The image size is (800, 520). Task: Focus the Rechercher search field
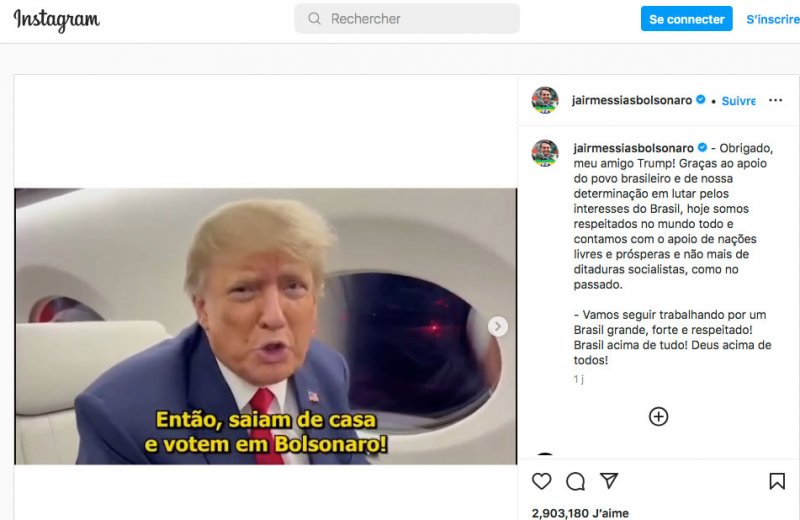click(407, 19)
